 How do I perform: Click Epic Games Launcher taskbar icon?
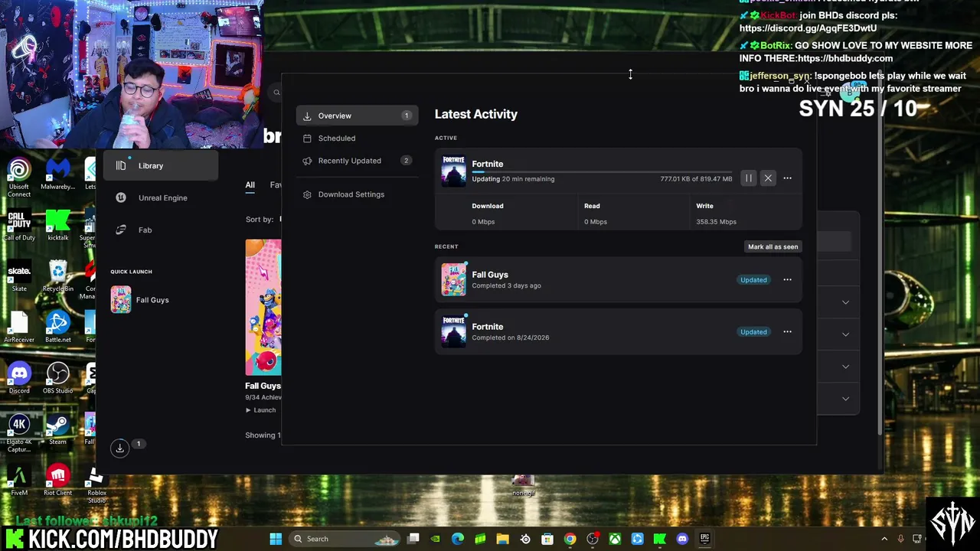(x=704, y=539)
